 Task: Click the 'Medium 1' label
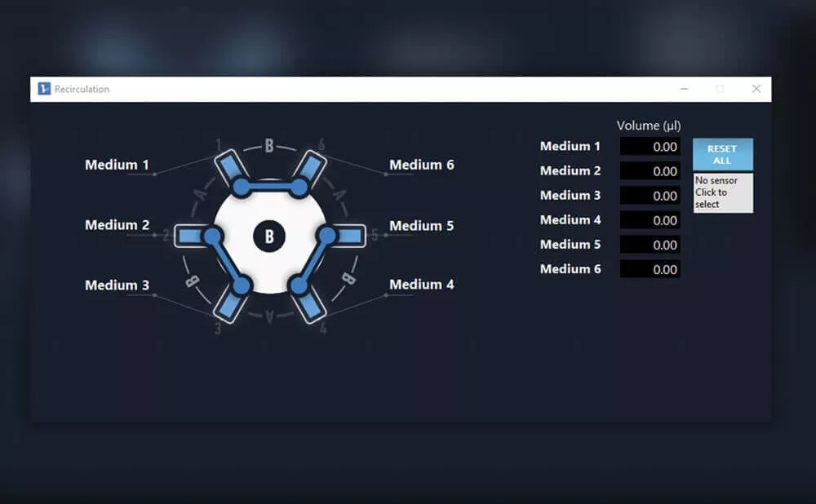coord(118,164)
